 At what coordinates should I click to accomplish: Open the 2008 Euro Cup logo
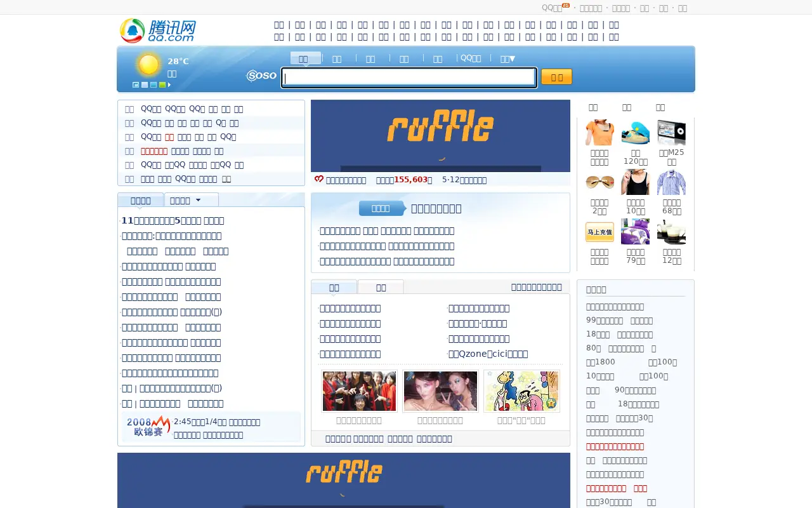148,427
